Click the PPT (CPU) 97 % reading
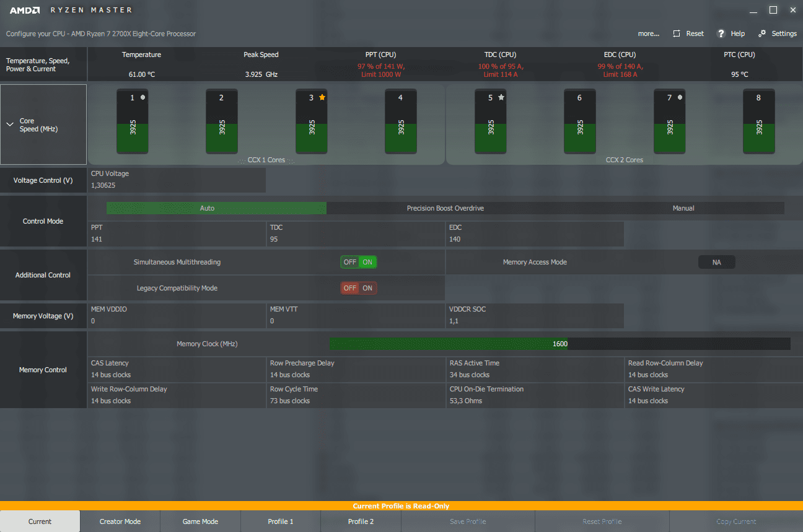Viewport: 803px width, 532px height. click(x=381, y=70)
